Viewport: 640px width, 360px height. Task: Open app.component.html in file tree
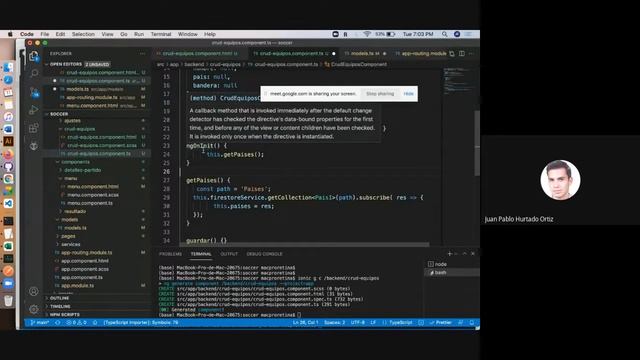coord(84,261)
